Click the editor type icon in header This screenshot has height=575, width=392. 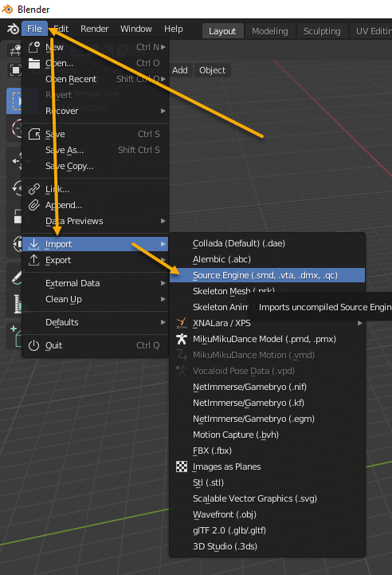[x=15, y=50]
